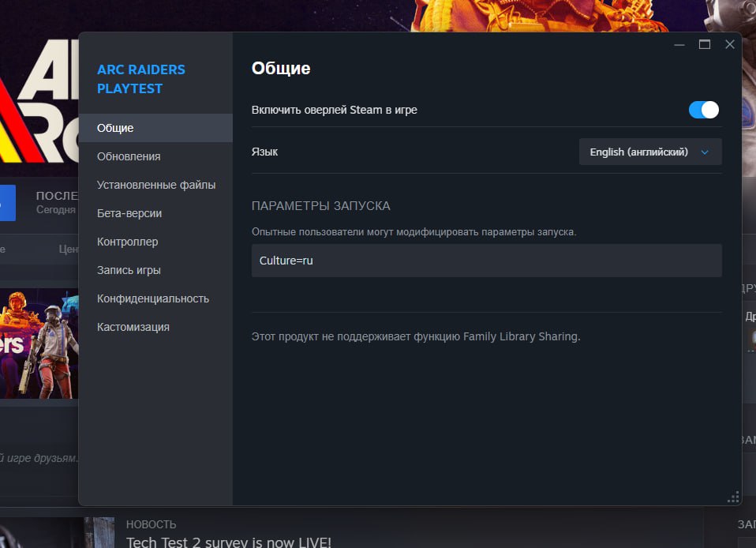Screen dimensions: 756x548
Task: Click the resize grip in dialog corner
Action: pyautogui.click(x=733, y=497)
